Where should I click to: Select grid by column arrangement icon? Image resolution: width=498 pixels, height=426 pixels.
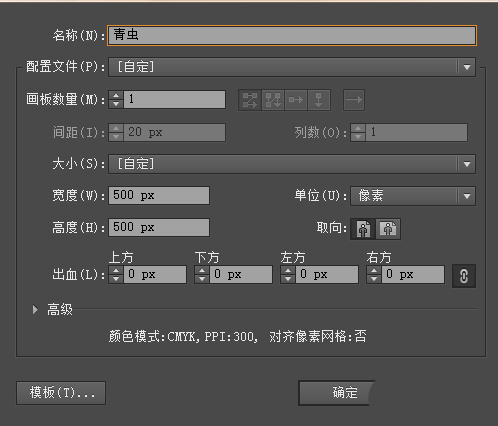(273, 100)
